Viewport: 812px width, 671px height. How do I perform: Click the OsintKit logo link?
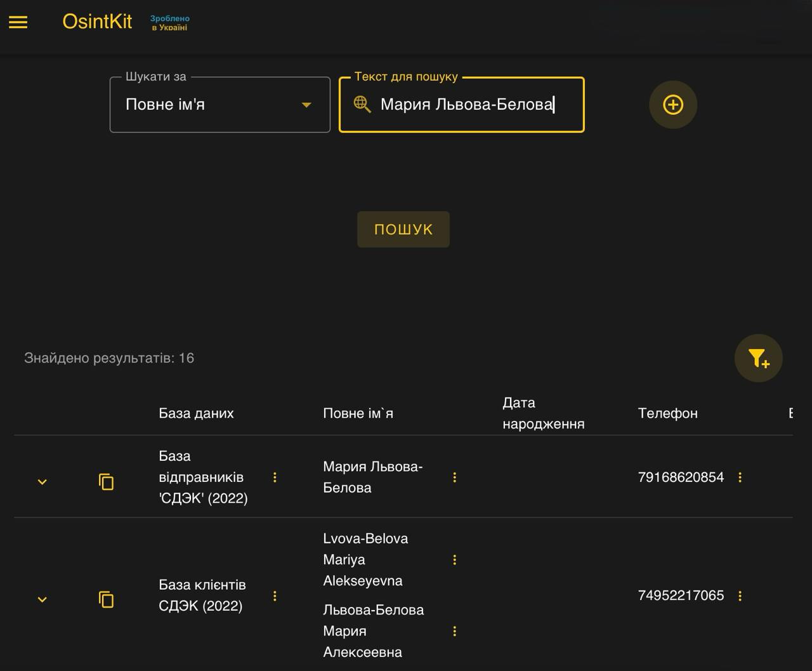click(x=97, y=22)
